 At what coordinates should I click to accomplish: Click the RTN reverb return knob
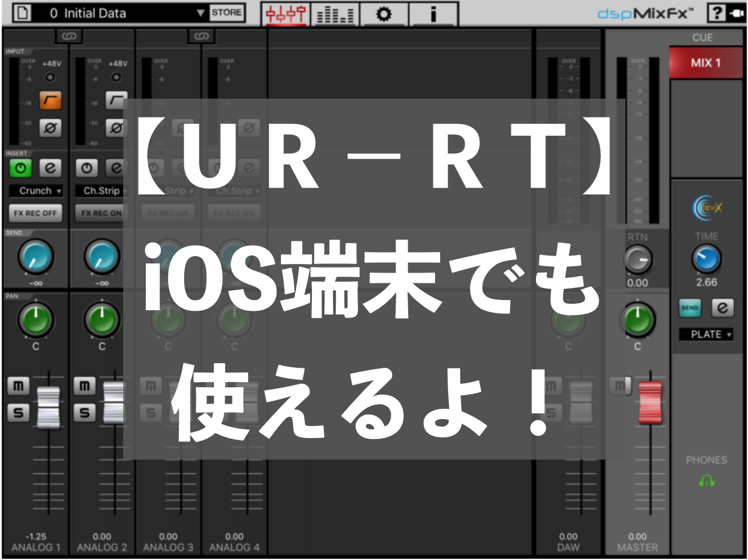tap(637, 260)
